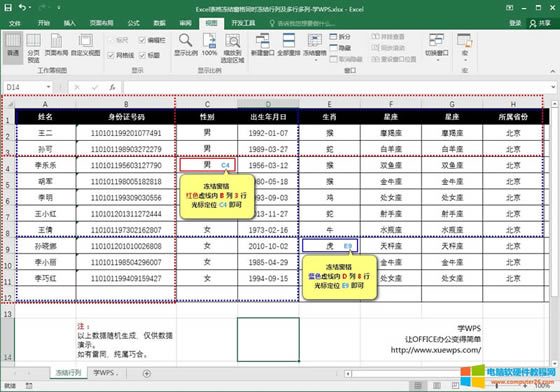Switch to the 开始 Home tab

[44, 23]
